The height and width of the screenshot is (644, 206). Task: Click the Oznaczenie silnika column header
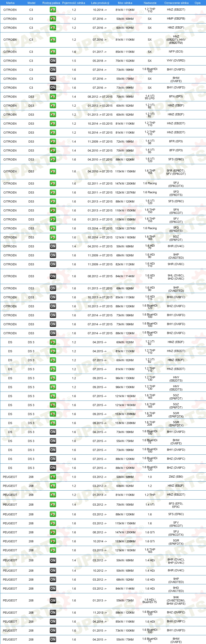176,3
